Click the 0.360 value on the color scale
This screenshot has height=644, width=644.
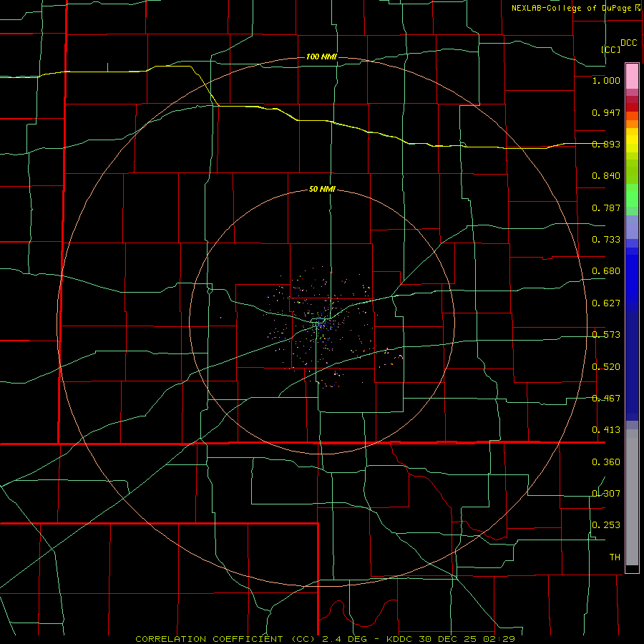pyautogui.click(x=606, y=462)
